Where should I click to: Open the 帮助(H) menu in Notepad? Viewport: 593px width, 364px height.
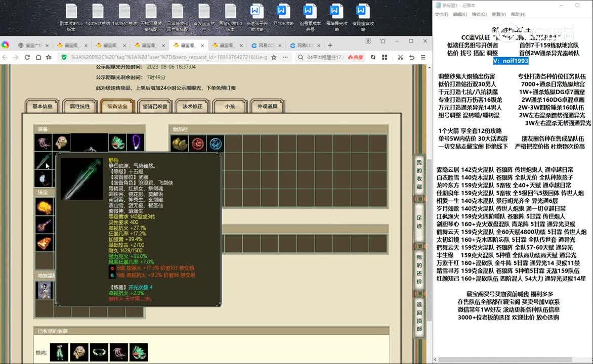pos(518,14)
